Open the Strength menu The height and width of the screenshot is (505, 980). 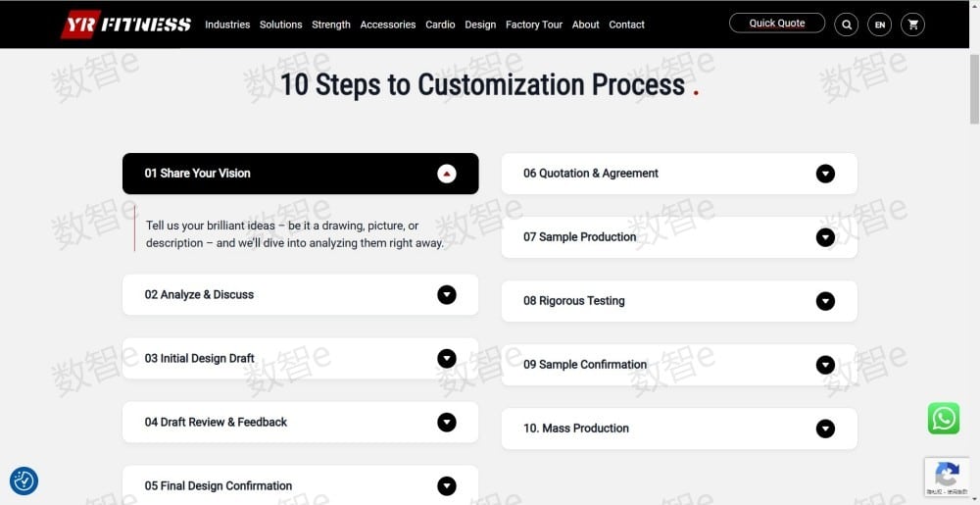tap(330, 25)
